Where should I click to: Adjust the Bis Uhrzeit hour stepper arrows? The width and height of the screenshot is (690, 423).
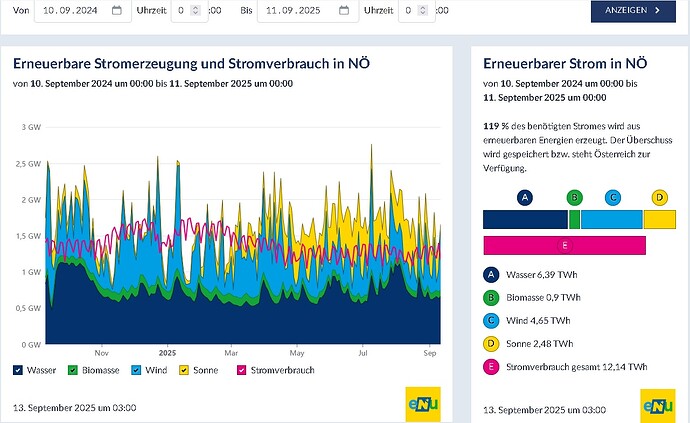[x=423, y=10]
